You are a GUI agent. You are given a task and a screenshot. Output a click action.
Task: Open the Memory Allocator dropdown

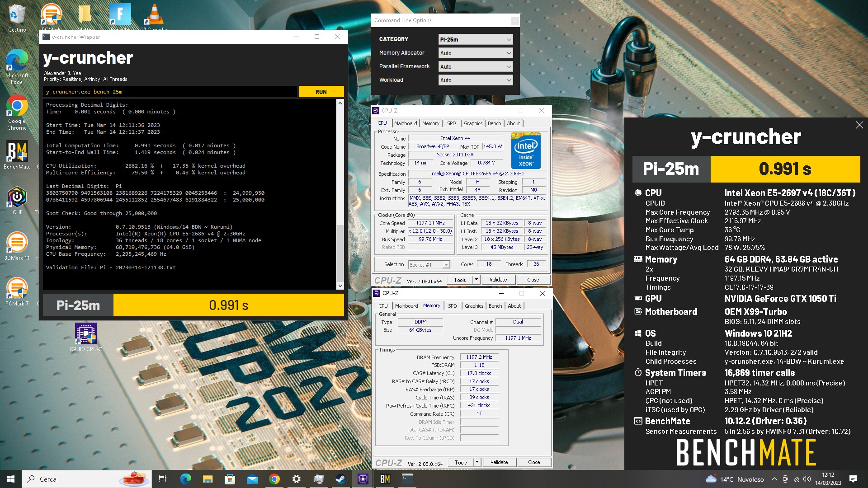point(476,53)
